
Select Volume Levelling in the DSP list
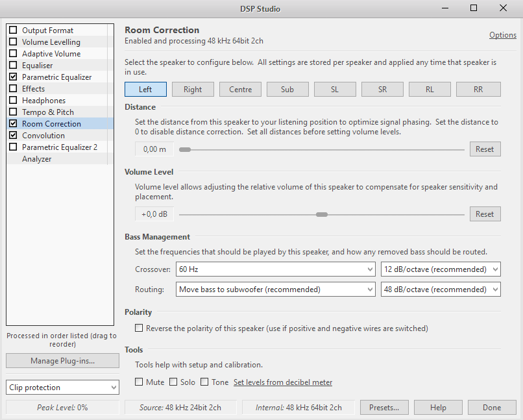pyautogui.click(x=51, y=42)
